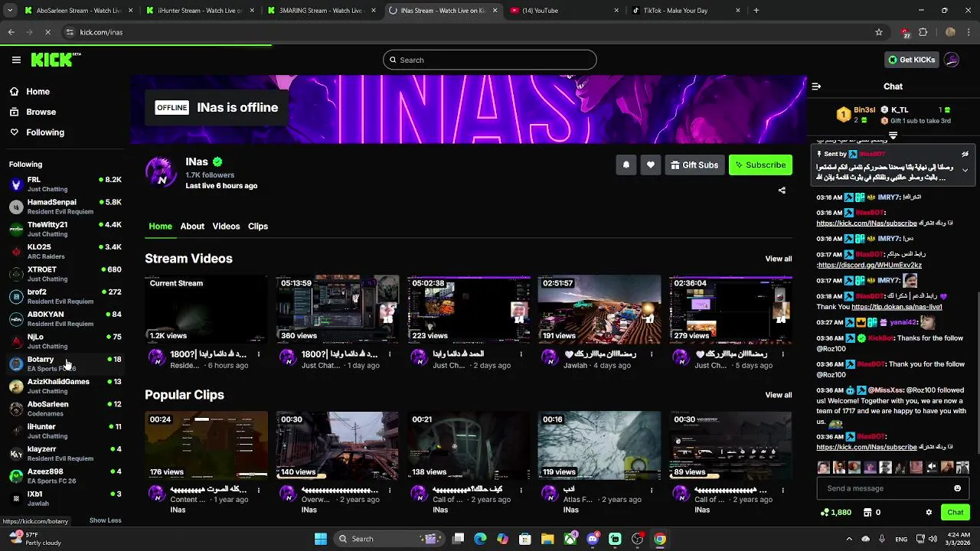This screenshot has height=551, width=980.
Task: Switch to the Clips tab
Action: tap(258, 227)
